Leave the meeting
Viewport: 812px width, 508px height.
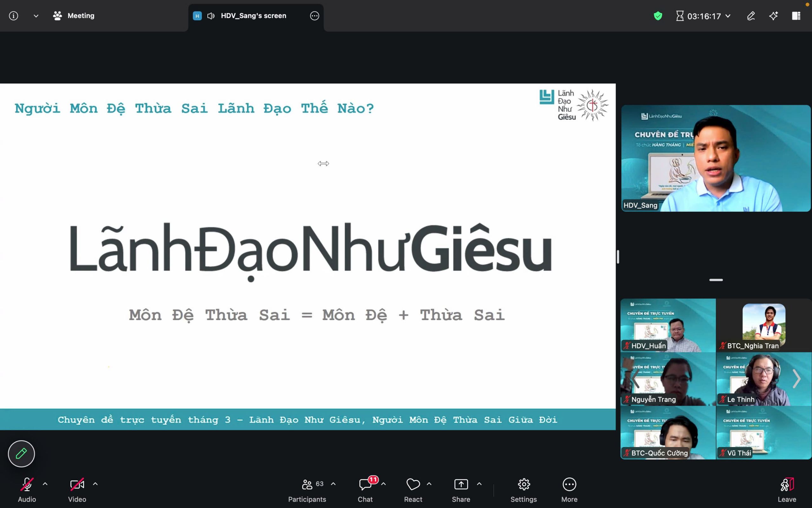point(787,490)
